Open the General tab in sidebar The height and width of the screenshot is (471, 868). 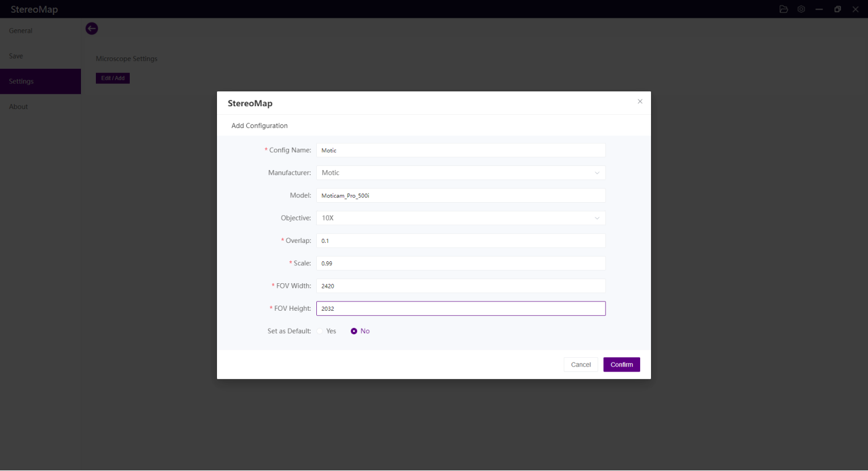[21, 31]
